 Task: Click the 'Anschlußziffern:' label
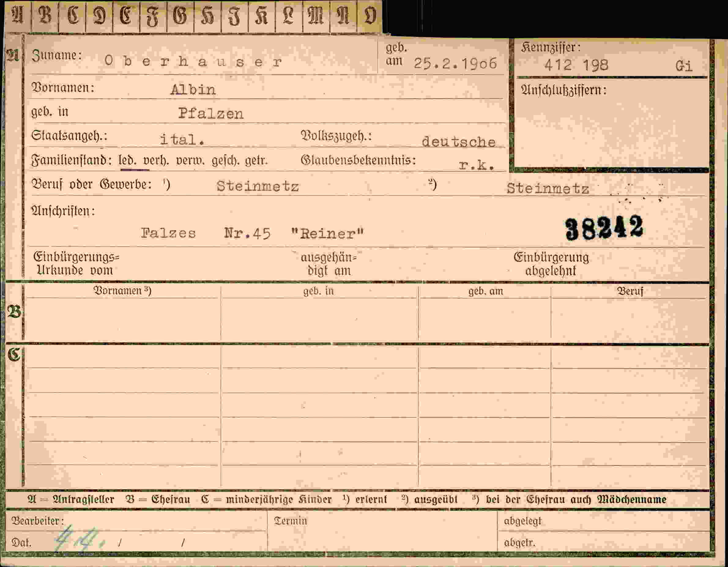[x=564, y=90]
